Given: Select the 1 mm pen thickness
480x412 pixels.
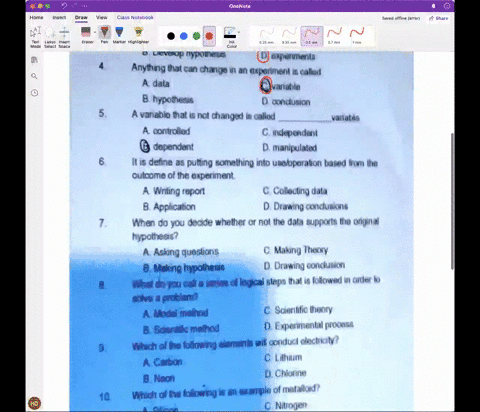Looking at the screenshot, I should (357, 36).
